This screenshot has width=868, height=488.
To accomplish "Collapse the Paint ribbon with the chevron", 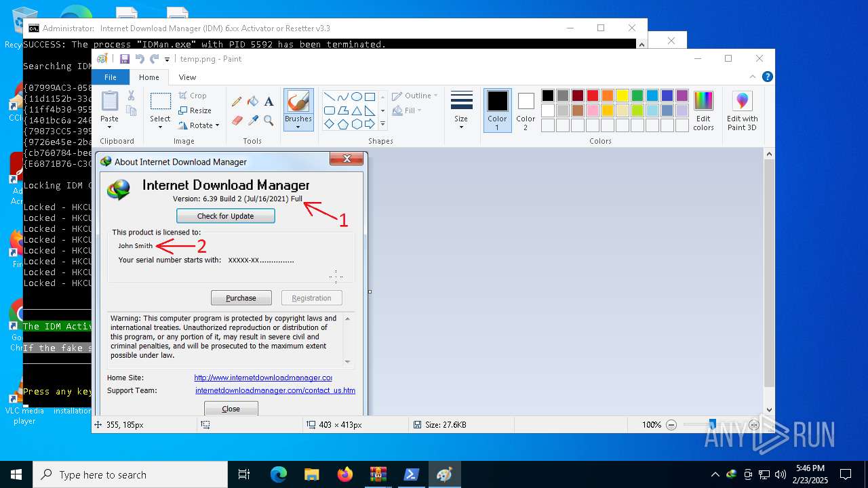I will 753,77.
